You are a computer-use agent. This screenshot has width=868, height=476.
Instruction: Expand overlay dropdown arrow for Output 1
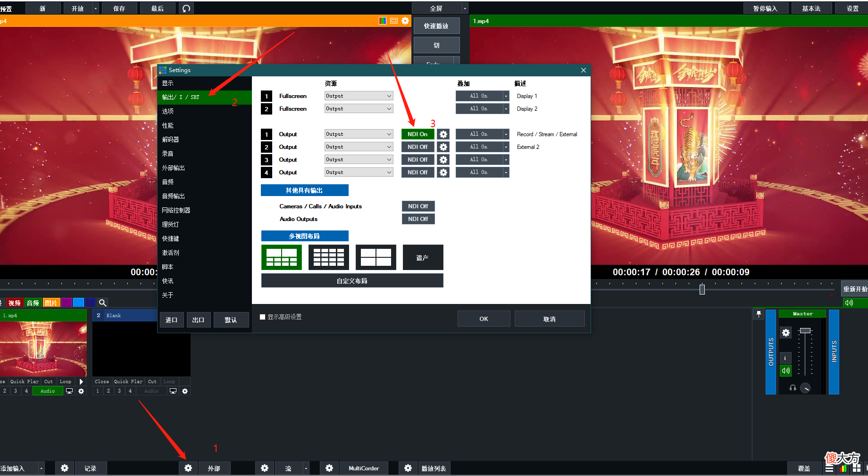click(506, 134)
